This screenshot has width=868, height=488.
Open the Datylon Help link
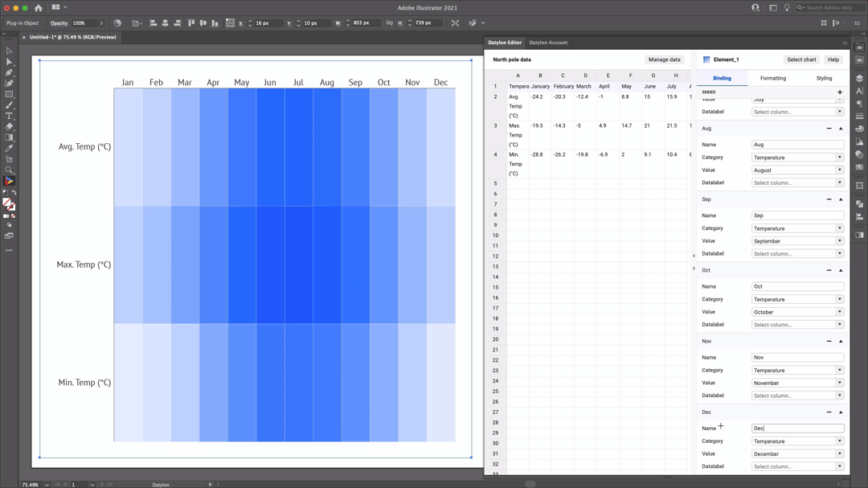(833, 59)
